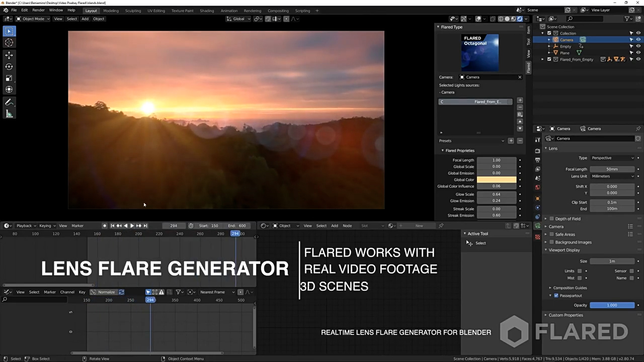Click the Global Color swatch
The image size is (644, 362).
(x=496, y=179)
